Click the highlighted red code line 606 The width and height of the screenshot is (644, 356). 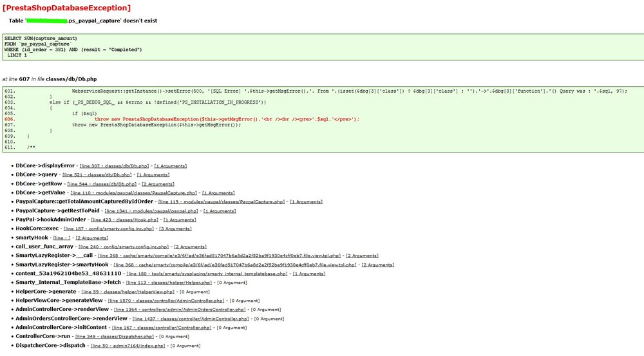(x=227, y=120)
